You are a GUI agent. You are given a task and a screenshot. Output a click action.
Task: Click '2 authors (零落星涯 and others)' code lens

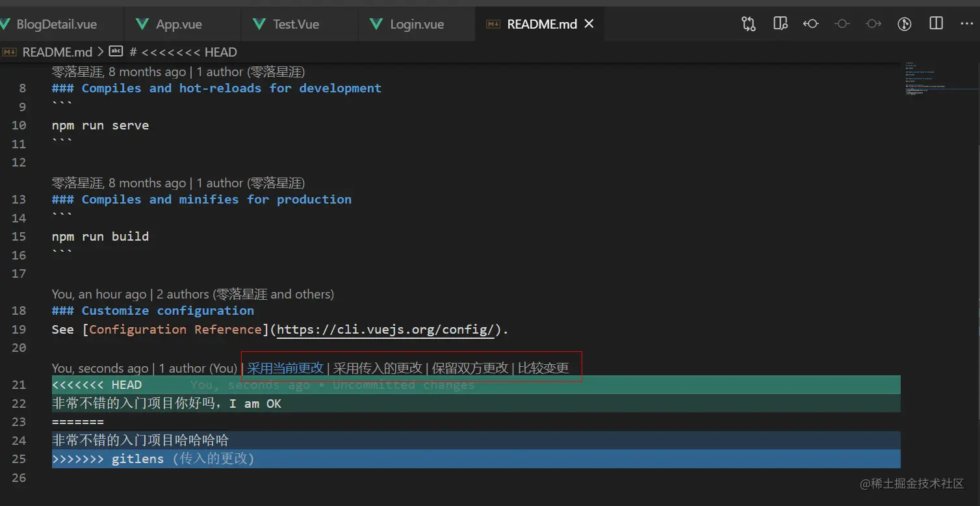246,295
